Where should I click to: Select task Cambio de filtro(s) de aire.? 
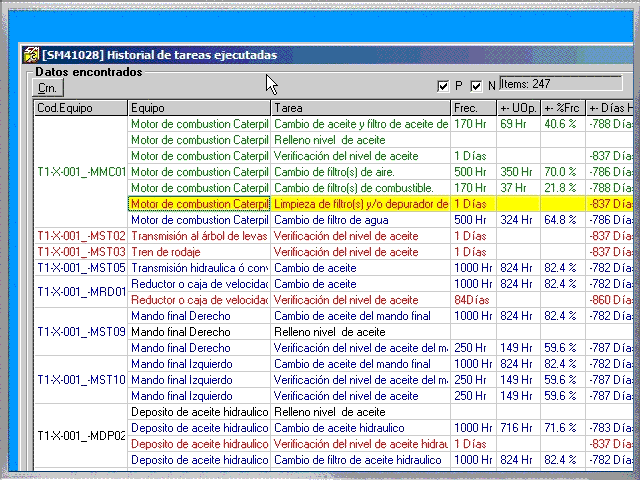coord(361,172)
